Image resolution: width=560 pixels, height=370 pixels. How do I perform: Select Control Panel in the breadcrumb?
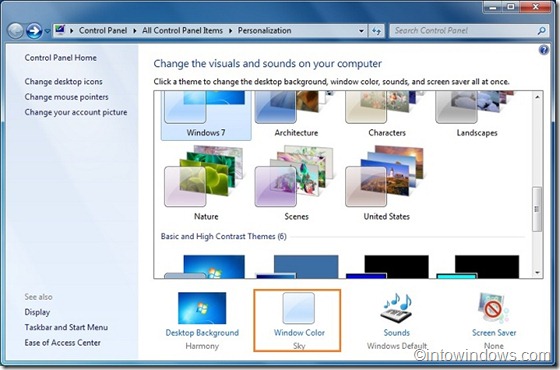[x=103, y=30]
